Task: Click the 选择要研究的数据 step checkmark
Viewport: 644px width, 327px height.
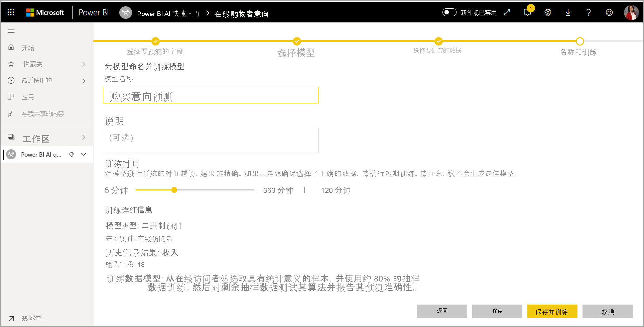Action: pos(438,41)
